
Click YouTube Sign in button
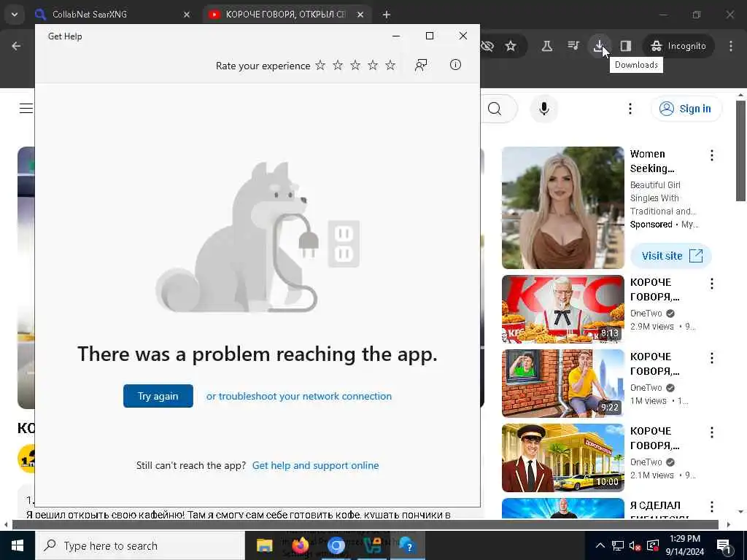[686, 109]
